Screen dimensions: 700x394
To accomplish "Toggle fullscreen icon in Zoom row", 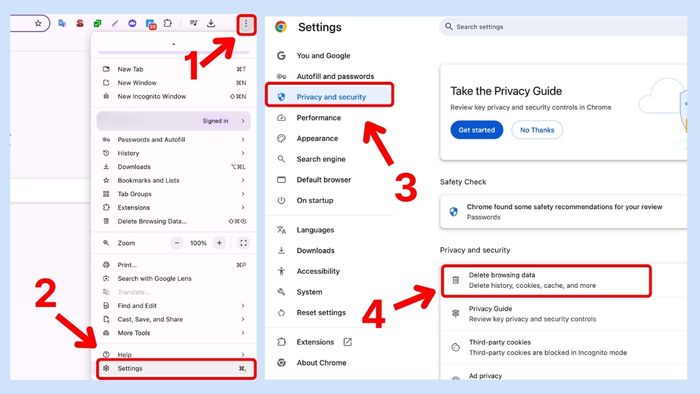I will (x=243, y=243).
